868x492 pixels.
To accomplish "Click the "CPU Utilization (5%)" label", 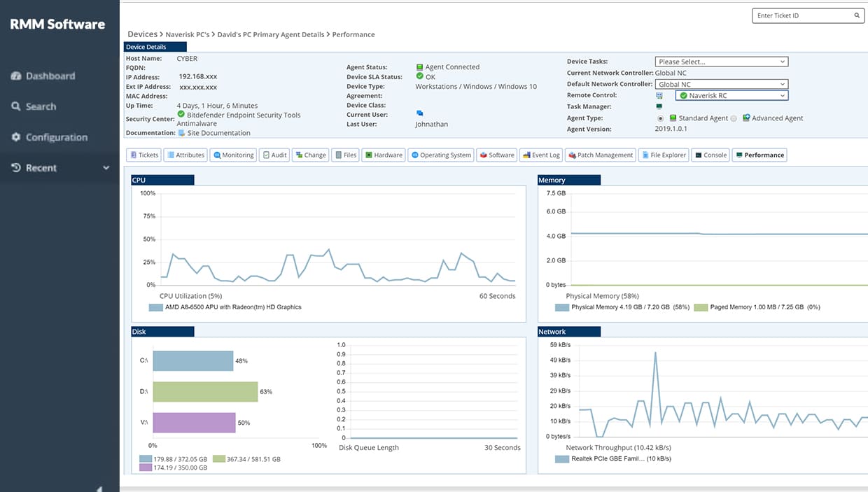I will 190,296.
